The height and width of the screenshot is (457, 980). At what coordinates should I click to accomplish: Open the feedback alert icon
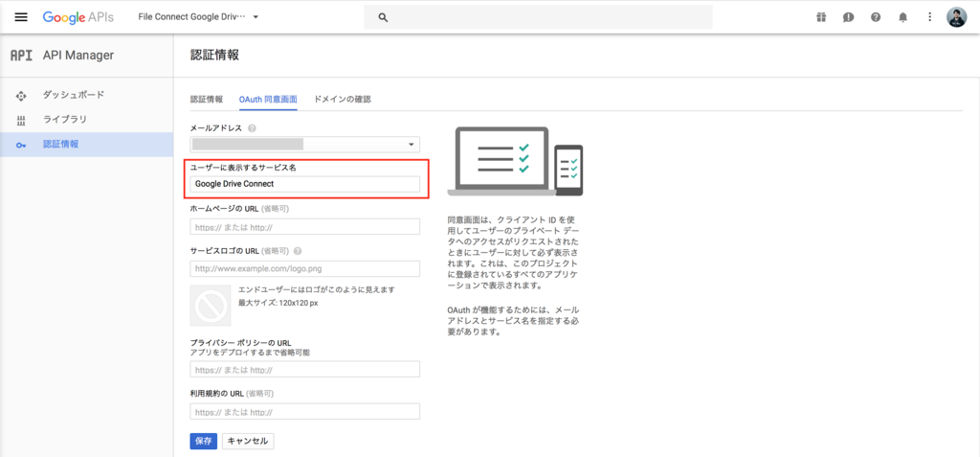848,17
